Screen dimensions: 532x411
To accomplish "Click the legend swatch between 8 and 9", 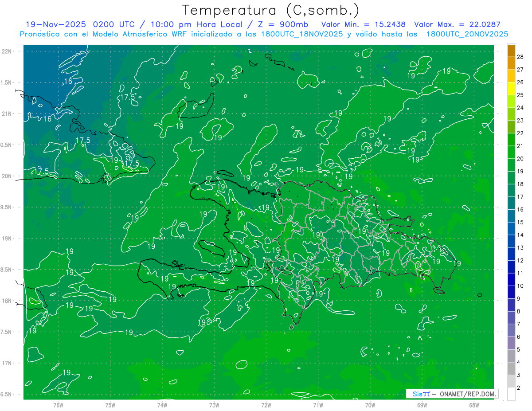I will (511, 305).
